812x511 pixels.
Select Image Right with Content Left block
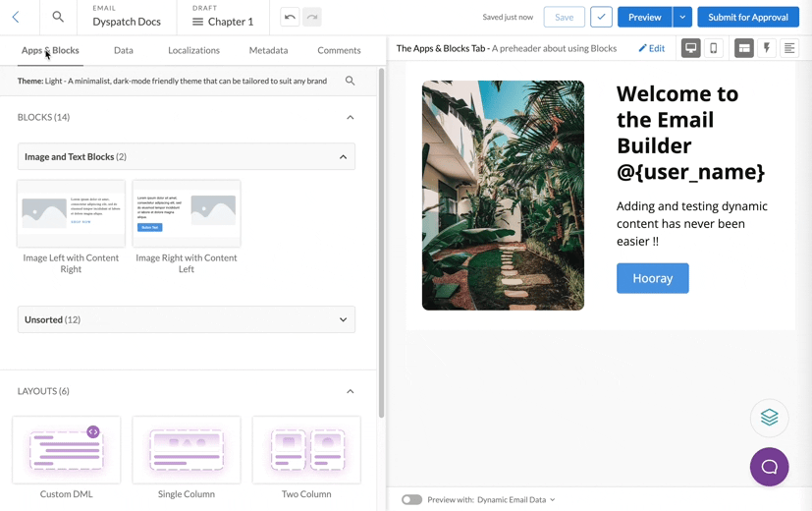187,213
